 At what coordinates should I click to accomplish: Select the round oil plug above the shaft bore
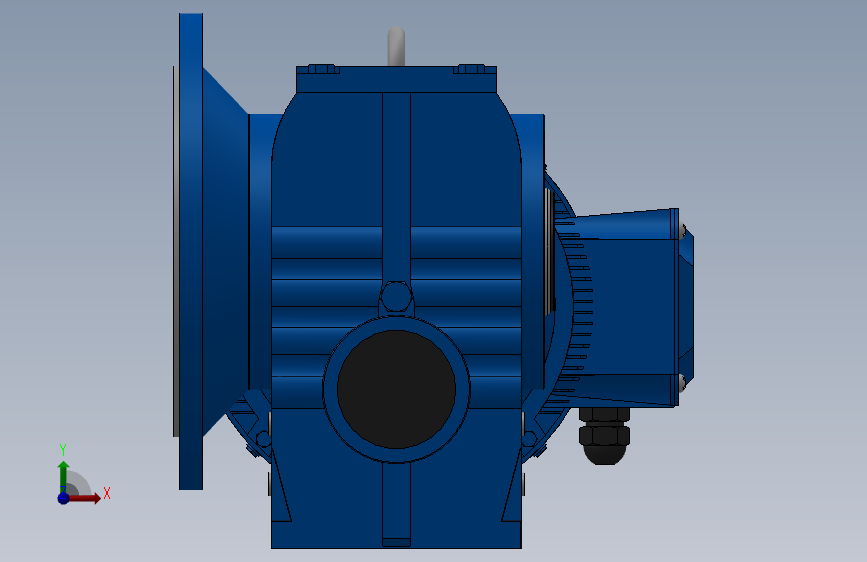396,297
